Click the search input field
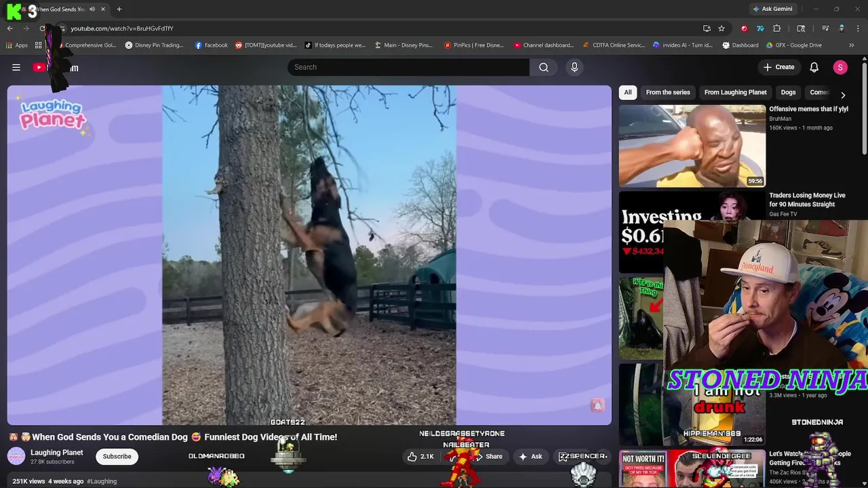The image size is (868, 488). [x=408, y=67]
